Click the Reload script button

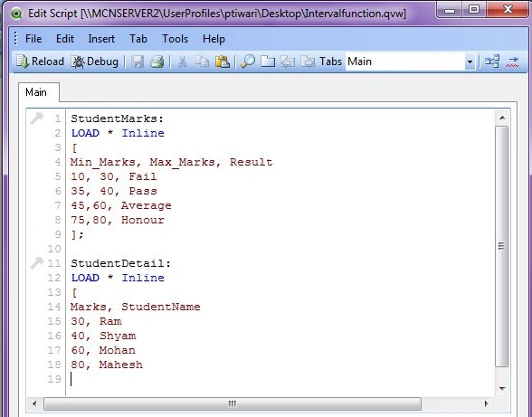point(40,62)
